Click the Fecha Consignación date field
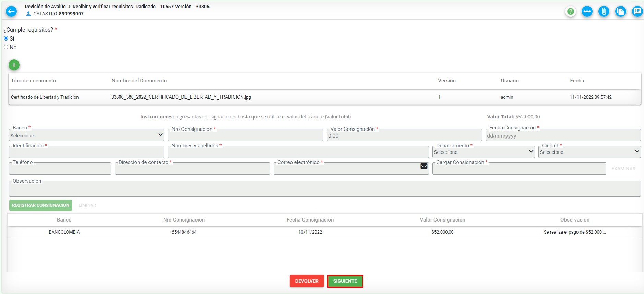The image size is (644, 294). tap(563, 136)
